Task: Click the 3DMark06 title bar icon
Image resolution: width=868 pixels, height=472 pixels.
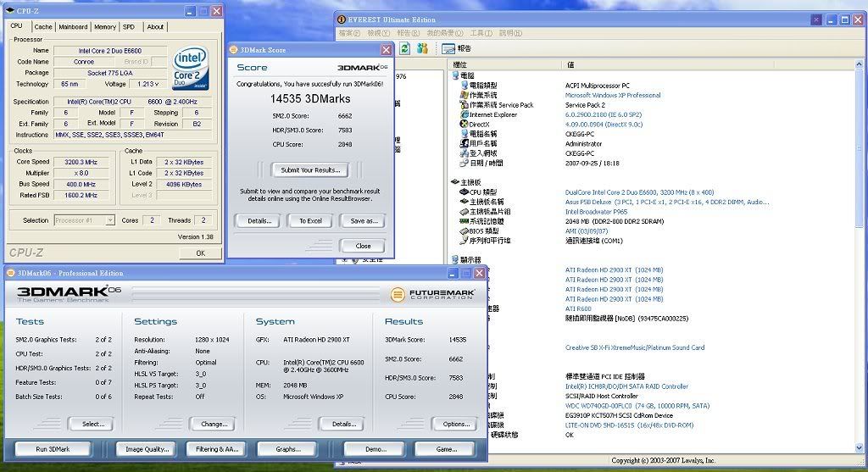Action: coord(10,273)
